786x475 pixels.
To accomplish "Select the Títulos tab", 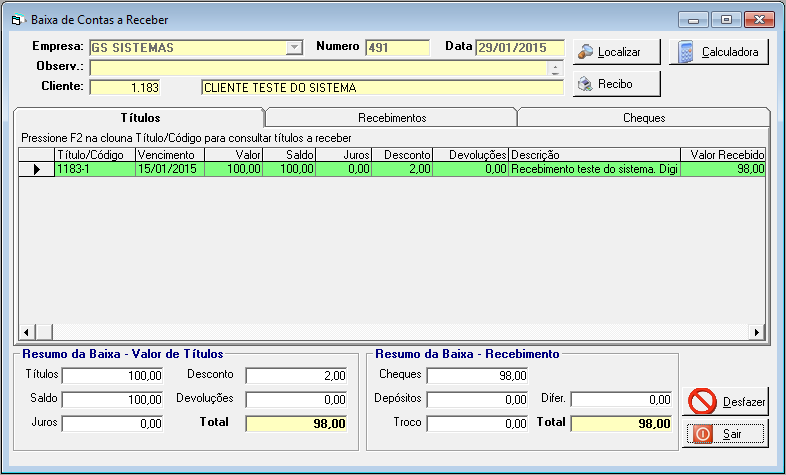I will coord(139,118).
